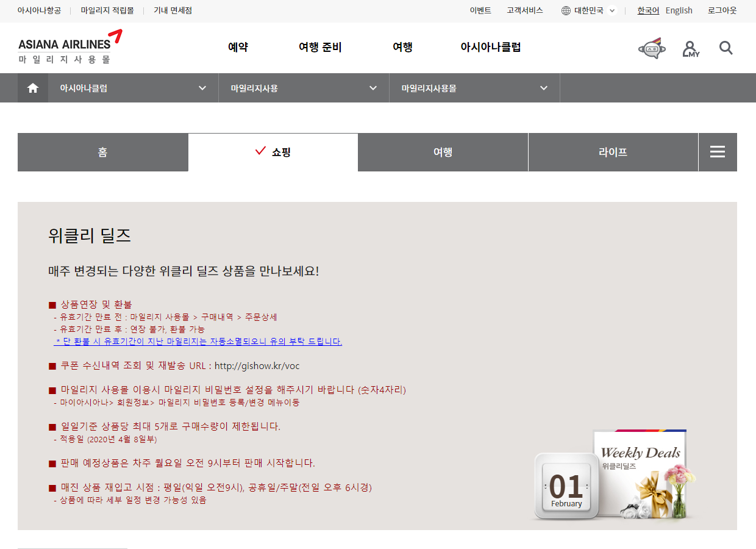Click the globe icon next to 대한민국
The image size is (756, 549).
click(x=566, y=10)
